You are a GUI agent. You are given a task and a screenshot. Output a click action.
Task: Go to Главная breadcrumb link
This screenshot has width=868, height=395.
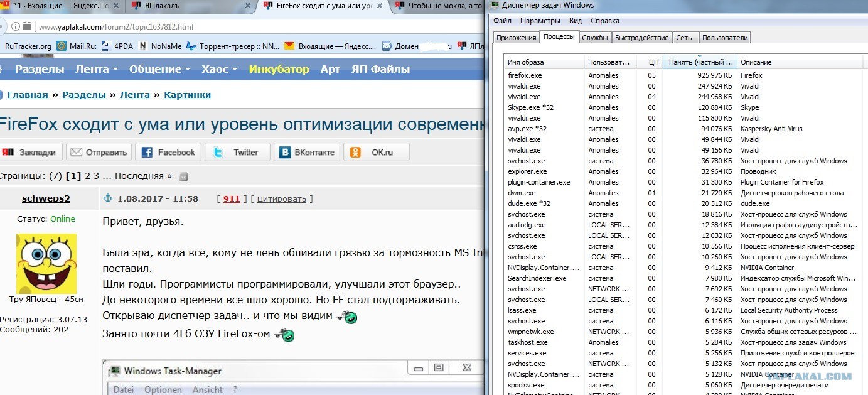point(28,95)
